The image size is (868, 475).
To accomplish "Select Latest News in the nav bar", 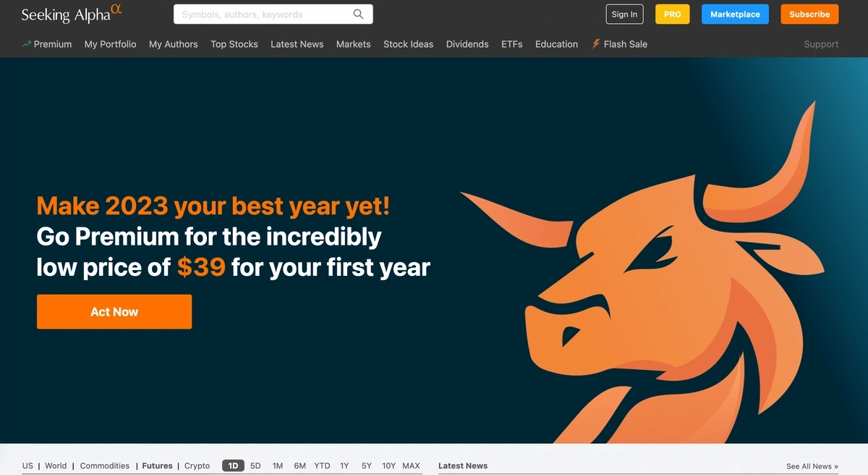I will click(297, 44).
